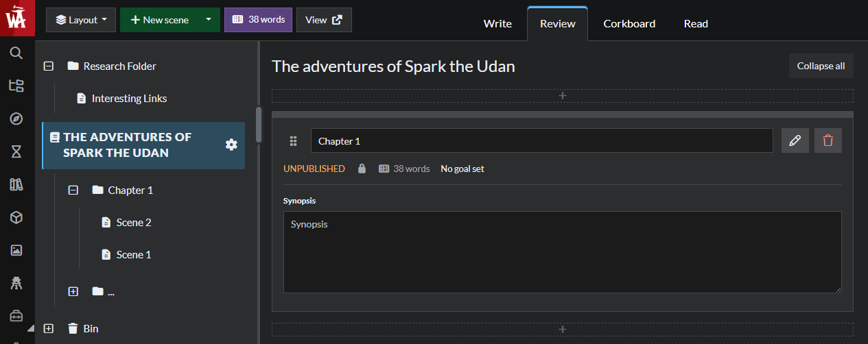Click the Collapse all button

pos(821,66)
